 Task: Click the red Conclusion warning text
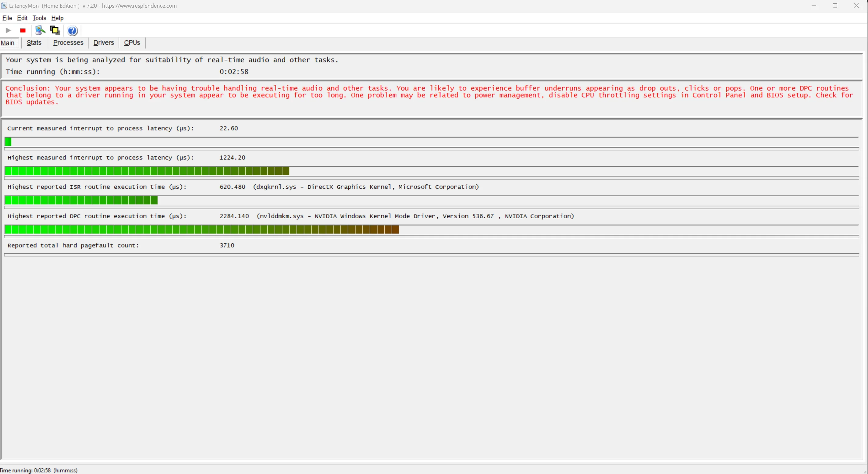point(429,95)
